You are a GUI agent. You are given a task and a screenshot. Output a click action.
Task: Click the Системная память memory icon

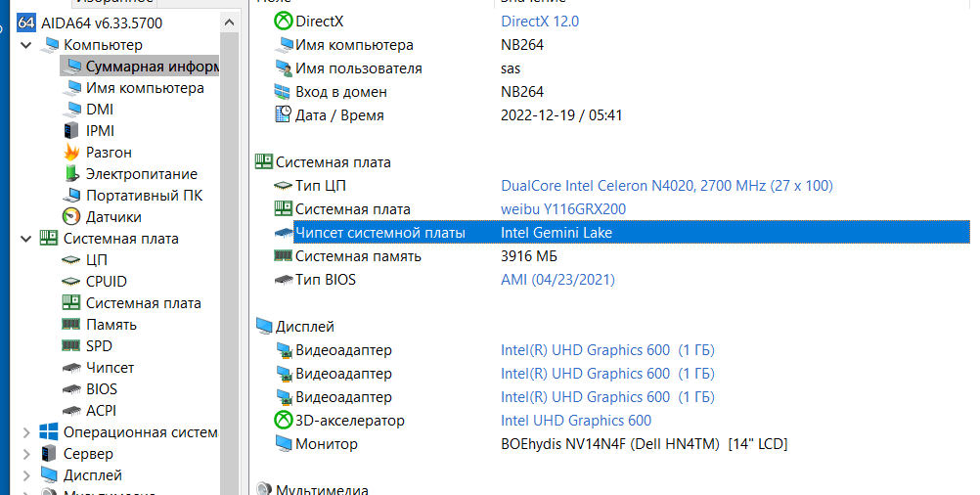[284, 256]
